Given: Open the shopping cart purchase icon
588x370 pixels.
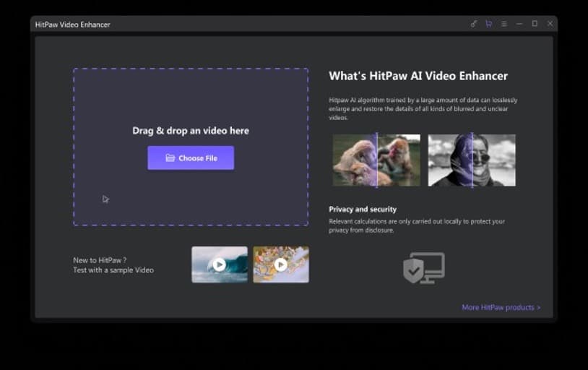Looking at the screenshot, I should click(488, 24).
